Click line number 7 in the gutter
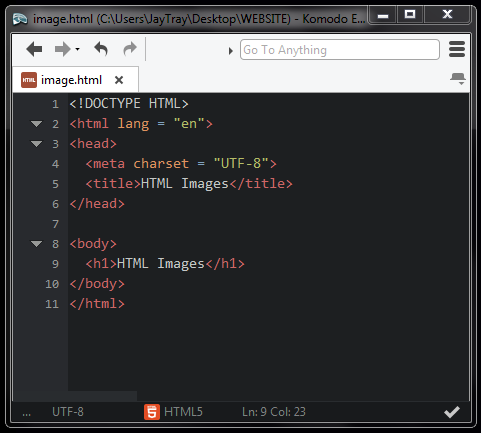The height and width of the screenshot is (433, 481). 55,224
